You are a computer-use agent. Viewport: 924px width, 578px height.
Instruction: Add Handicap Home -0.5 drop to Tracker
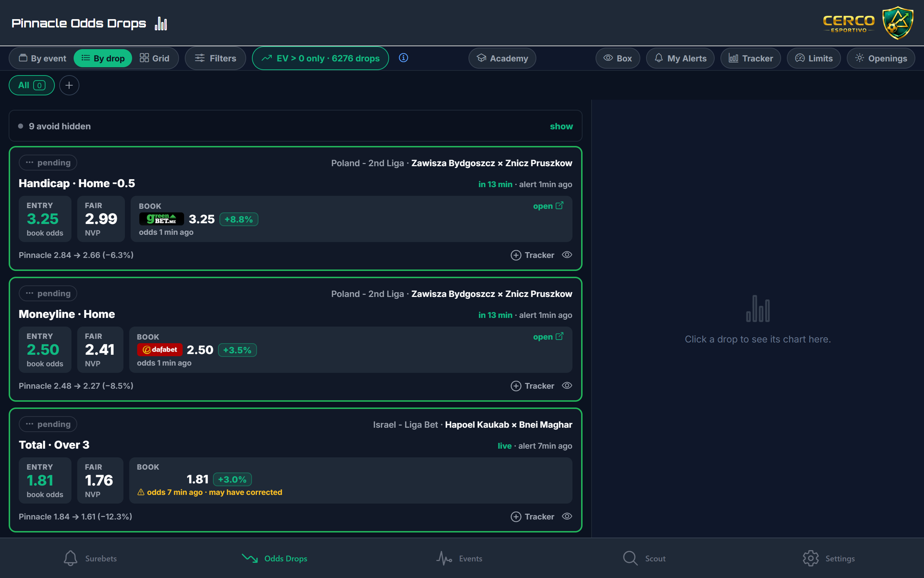[x=532, y=255]
